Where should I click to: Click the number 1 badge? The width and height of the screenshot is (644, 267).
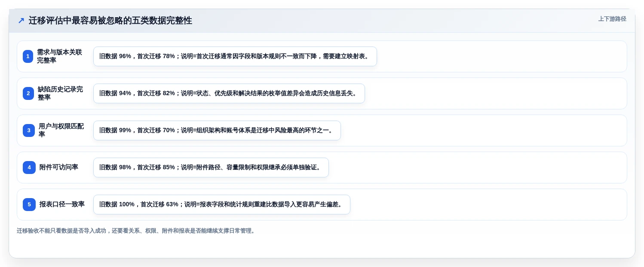[28, 56]
